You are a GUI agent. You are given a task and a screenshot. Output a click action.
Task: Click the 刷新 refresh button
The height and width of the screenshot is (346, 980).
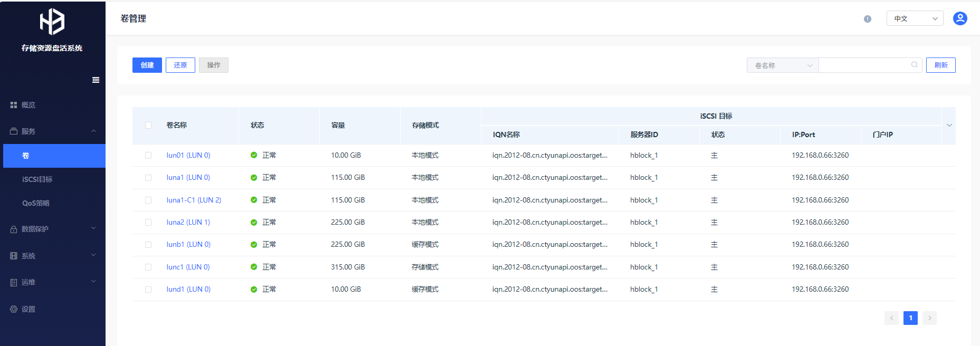coord(940,65)
